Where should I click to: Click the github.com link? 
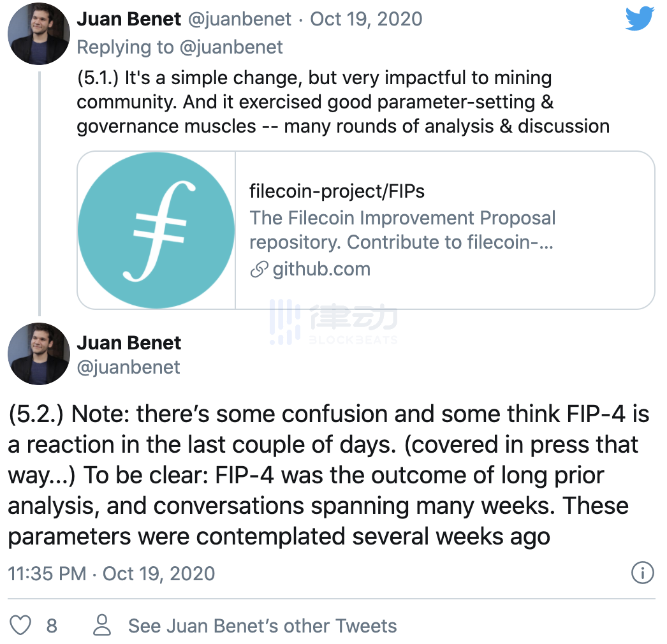[x=322, y=269]
